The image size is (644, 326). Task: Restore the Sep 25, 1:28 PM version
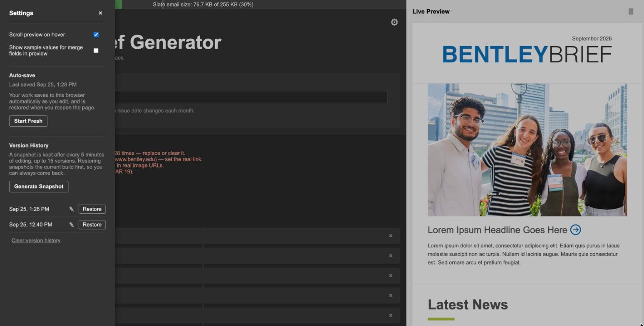point(92,209)
